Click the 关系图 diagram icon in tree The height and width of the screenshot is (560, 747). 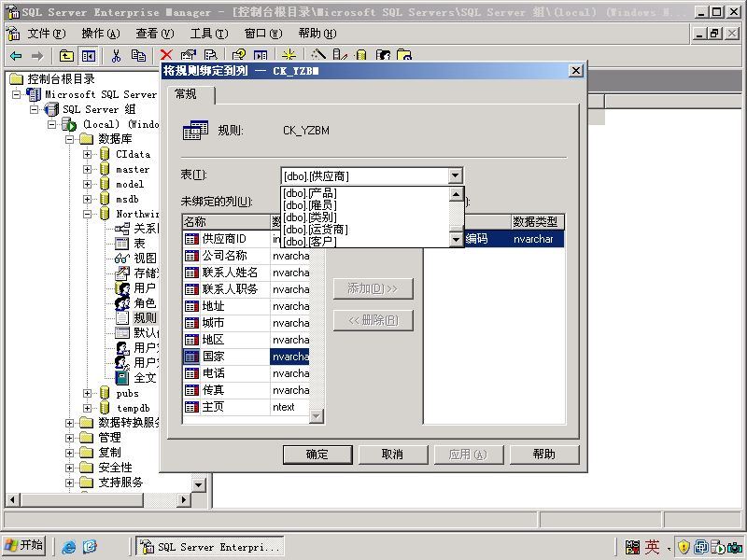tap(122, 229)
